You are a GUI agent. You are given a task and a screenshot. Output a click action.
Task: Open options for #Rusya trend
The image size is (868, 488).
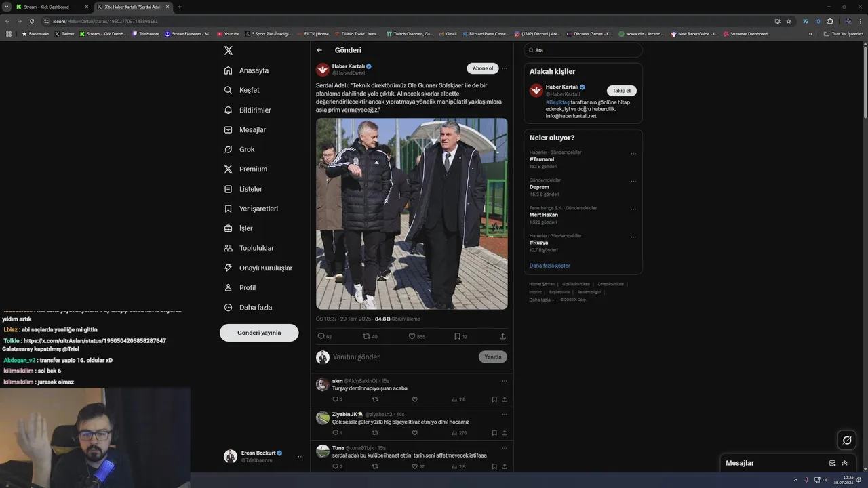pos(633,237)
